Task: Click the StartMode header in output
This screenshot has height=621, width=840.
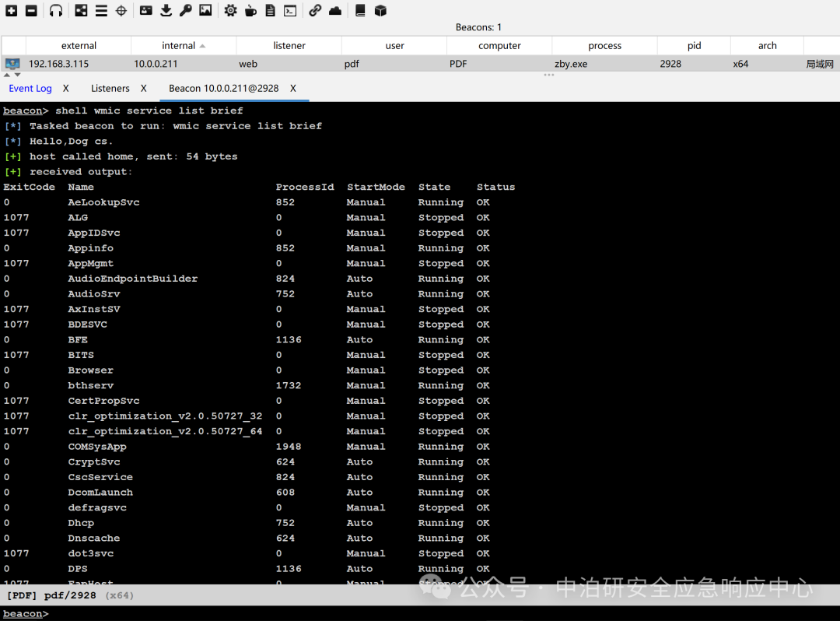Action: click(376, 187)
